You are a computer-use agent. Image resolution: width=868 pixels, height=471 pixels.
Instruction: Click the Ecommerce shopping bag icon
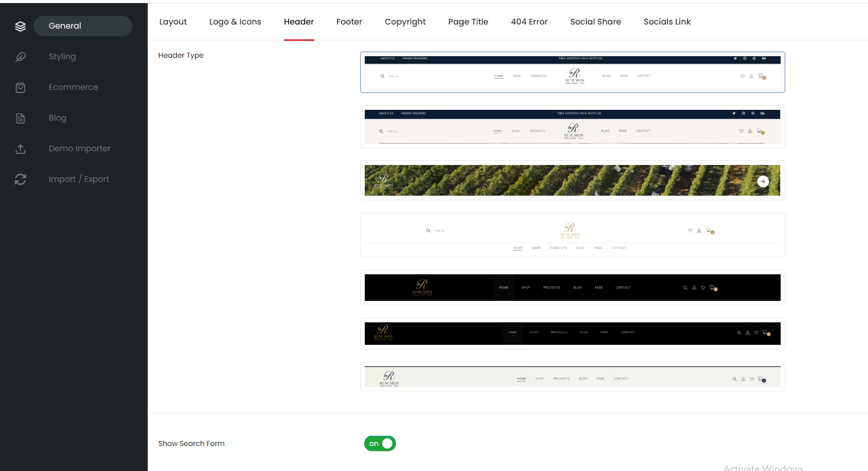click(x=20, y=87)
